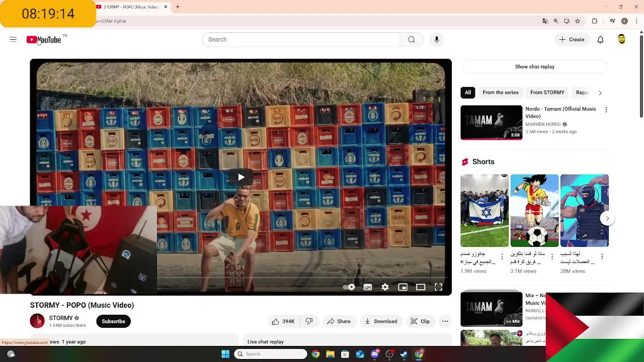This screenshot has width=644, height=362.
Task: Toggle autoplay switch in player
Action: pyautogui.click(x=349, y=287)
